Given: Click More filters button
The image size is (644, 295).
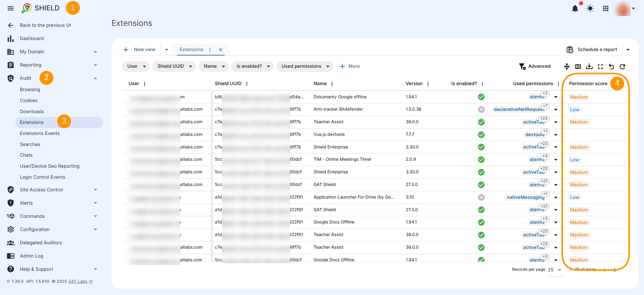Looking at the screenshot, I should (x=350, y=66).
